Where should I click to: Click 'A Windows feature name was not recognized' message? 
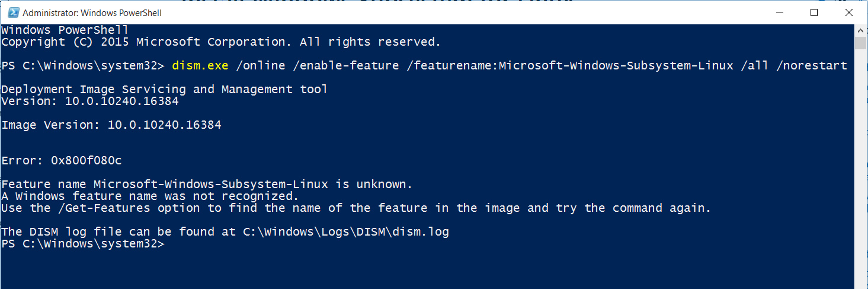(150, 196)
